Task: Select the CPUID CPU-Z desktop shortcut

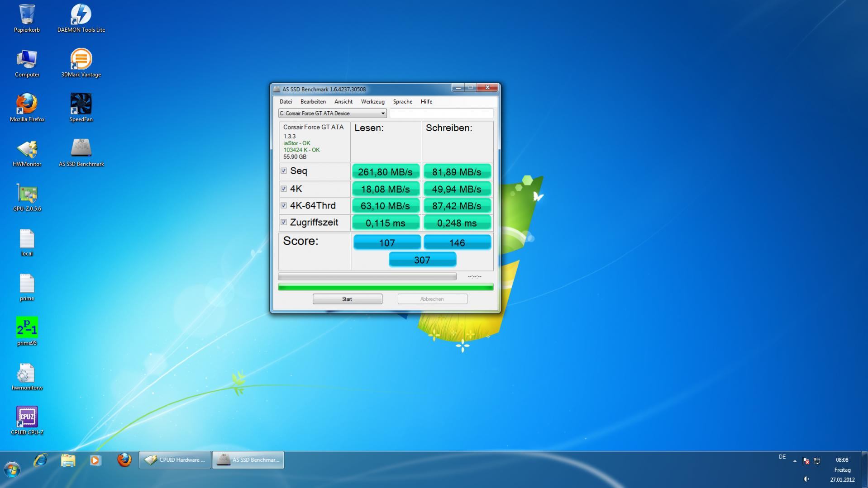Action: [x=27, y=421]
